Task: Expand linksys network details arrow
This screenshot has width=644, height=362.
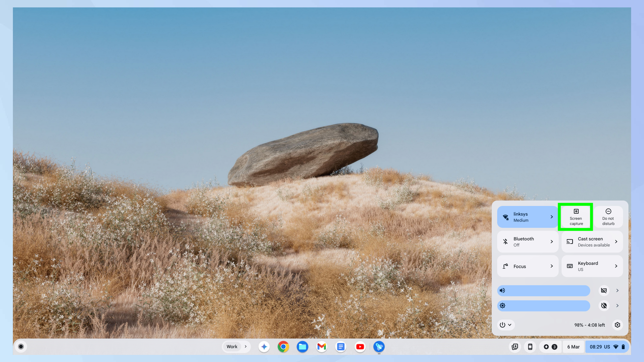Action: coord(552,217)
